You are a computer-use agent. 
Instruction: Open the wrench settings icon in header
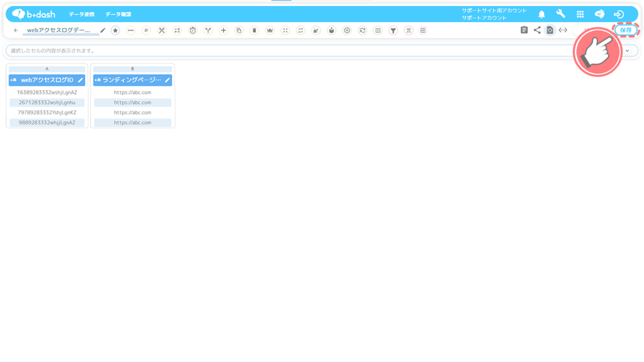561,14
